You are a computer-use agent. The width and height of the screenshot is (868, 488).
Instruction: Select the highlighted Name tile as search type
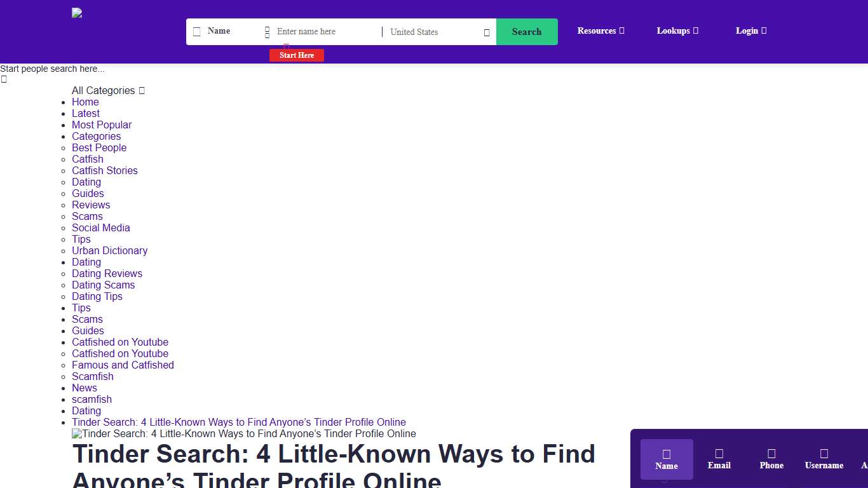(666, 458)
